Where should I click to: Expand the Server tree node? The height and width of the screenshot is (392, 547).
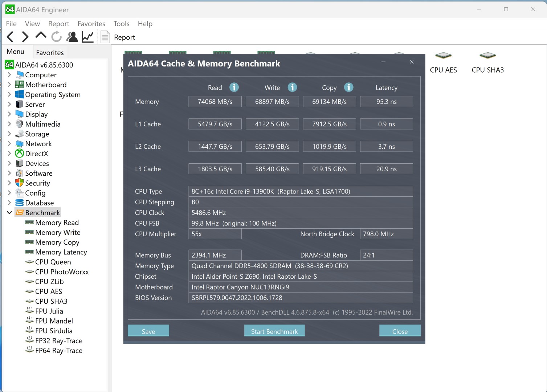9,104
